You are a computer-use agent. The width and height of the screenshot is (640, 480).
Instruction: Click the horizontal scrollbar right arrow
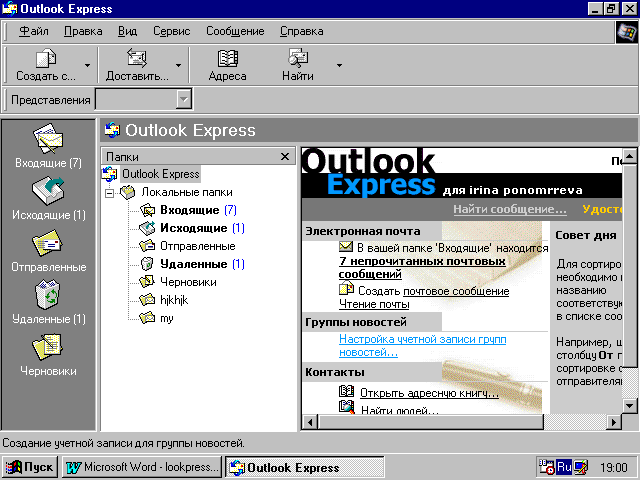[613, 422]
